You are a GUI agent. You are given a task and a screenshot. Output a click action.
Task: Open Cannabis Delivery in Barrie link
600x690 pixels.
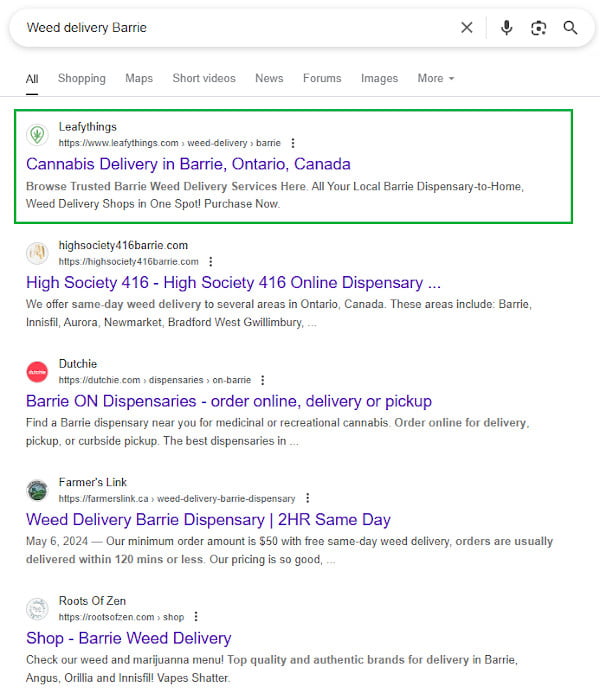coord(188,164)
